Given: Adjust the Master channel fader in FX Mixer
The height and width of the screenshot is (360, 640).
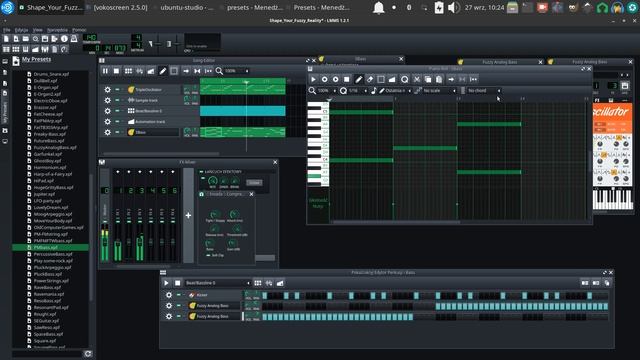Looking at the screenshot, I should click(x=105, y=242).
